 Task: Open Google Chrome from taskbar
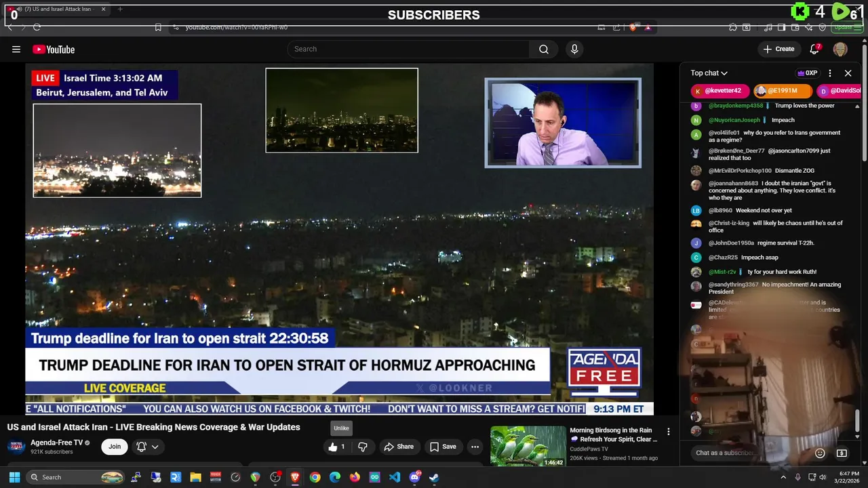coord(315,477)
